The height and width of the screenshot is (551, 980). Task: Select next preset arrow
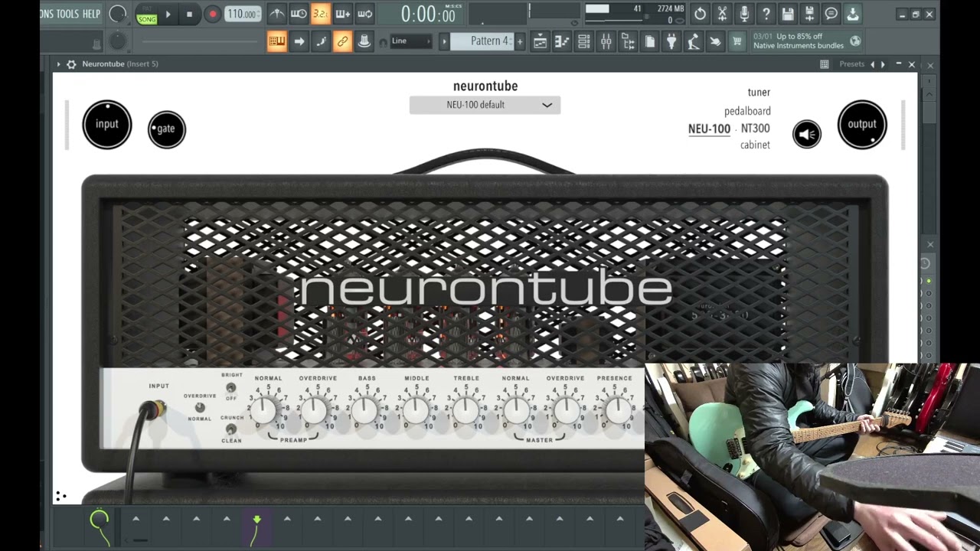tap(883, 64)
